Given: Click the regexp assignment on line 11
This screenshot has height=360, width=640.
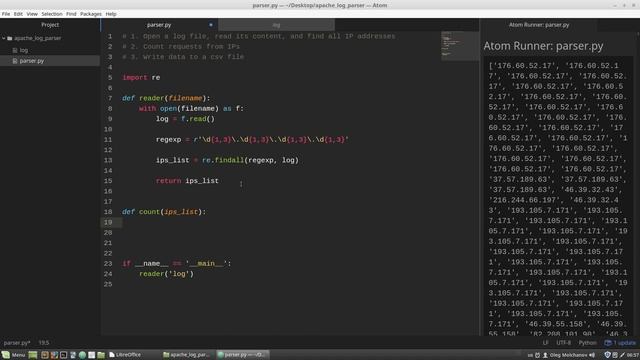Looking at the screenshot, I should point(252,140).
